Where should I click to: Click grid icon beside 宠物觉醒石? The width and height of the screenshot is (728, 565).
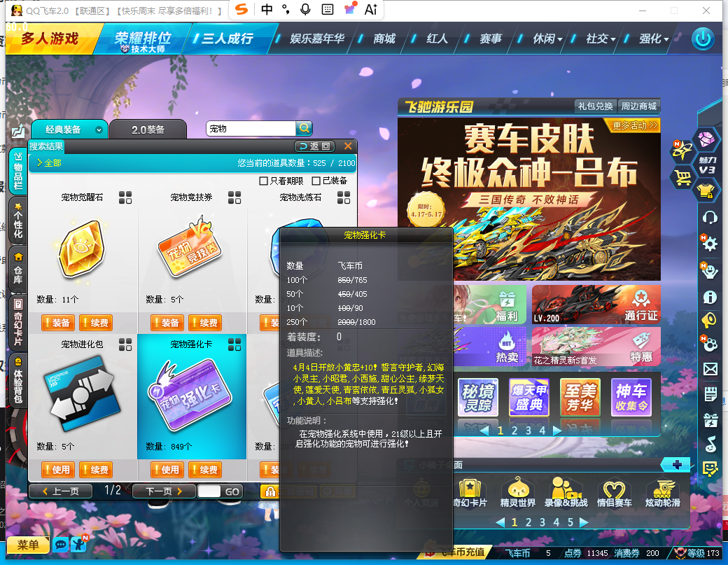[125, 197]
